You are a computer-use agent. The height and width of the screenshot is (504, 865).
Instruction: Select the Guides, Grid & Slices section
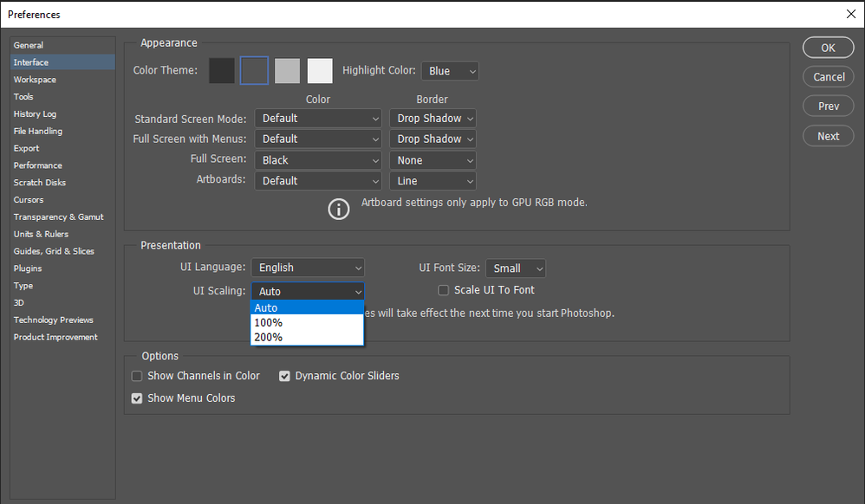pos(50,251)
